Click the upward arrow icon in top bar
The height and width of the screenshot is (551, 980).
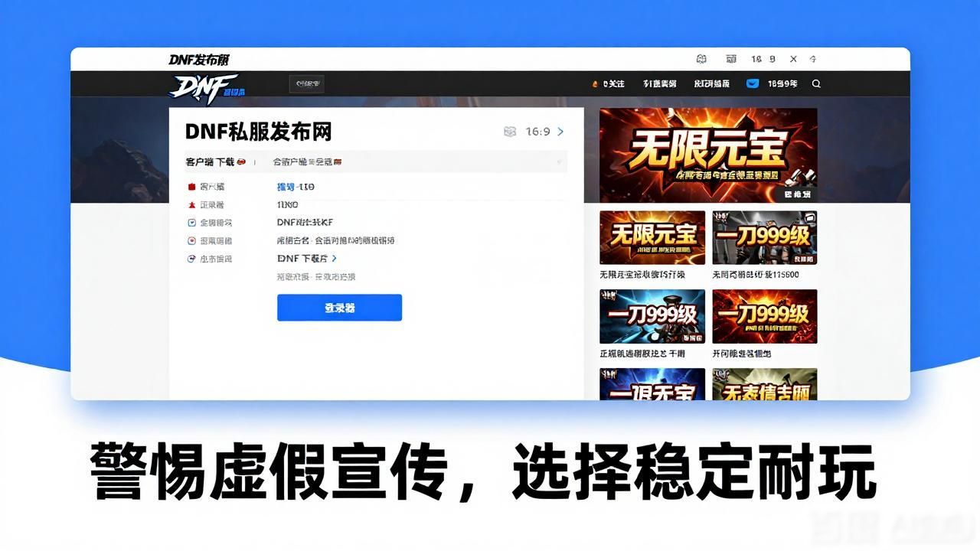pyautogui.click(x=813, y=59)
